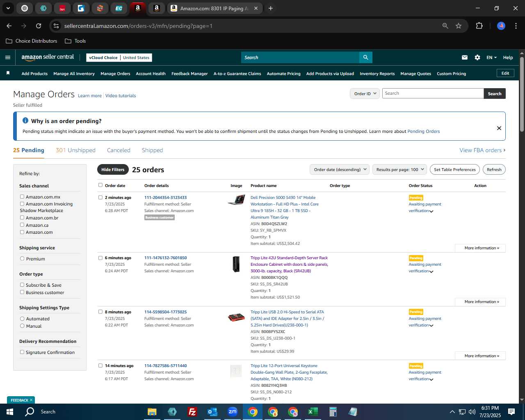Open Outlook from the taskbar
Image resolution: width=525 pixels, height=420 pixels.
click(212, 412)
